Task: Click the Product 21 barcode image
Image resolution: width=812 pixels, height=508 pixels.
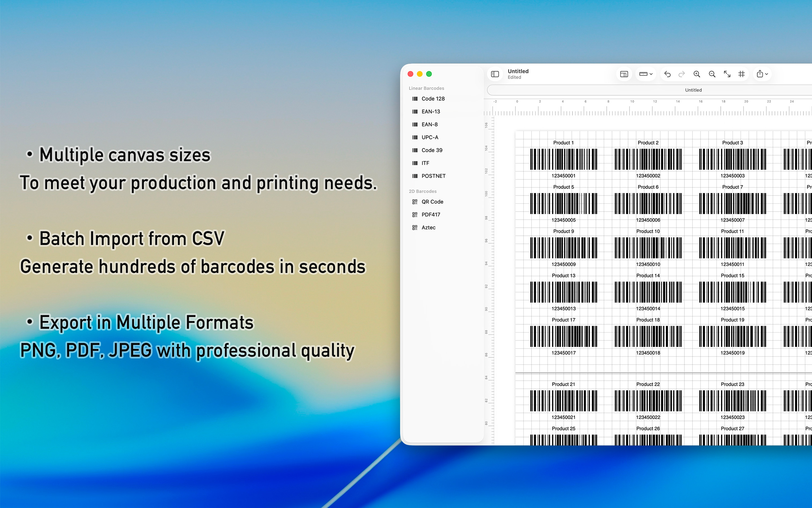Action: click(564, 401)
